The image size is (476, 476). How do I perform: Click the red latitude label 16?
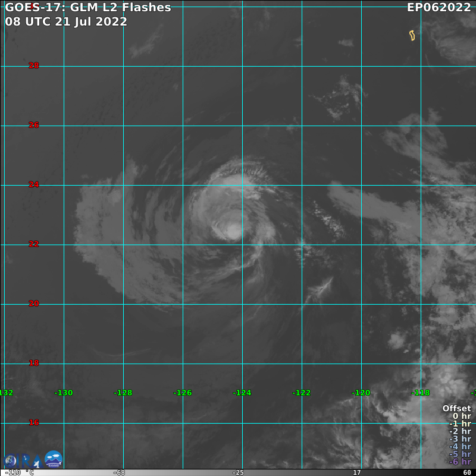click(34, 422)
